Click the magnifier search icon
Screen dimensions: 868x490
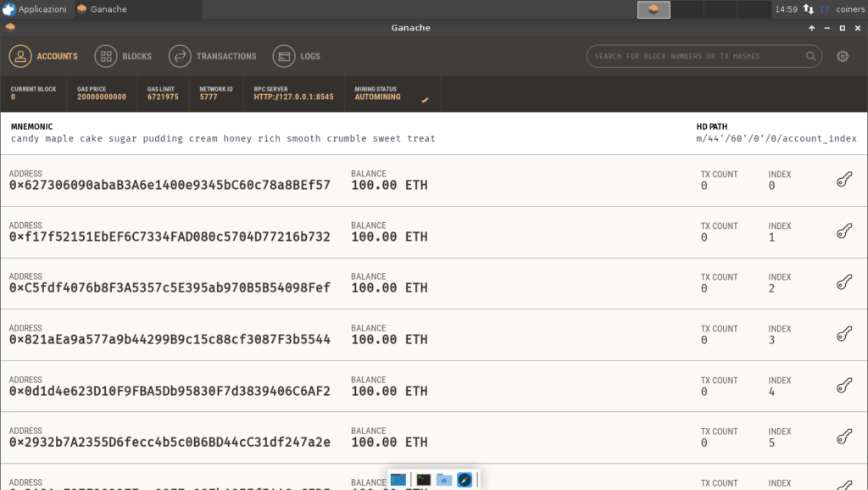coord(810,56)
